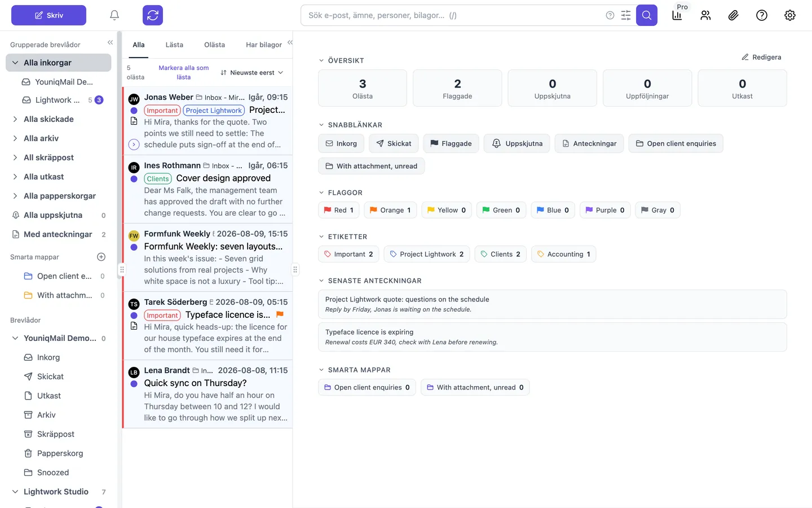Viewport: 812px width, 508px height.
Task: Open the Open client enquiries quick link
Action: (x=676, y=143)
